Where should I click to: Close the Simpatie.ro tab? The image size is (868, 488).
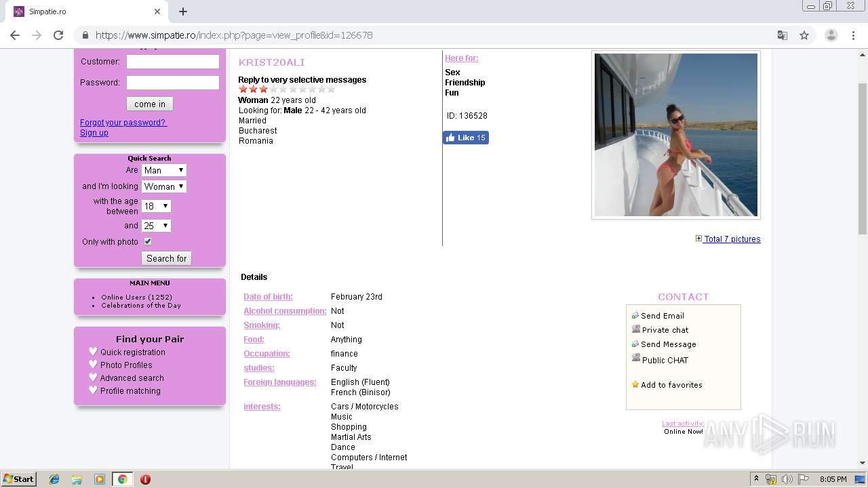point(157,12)
